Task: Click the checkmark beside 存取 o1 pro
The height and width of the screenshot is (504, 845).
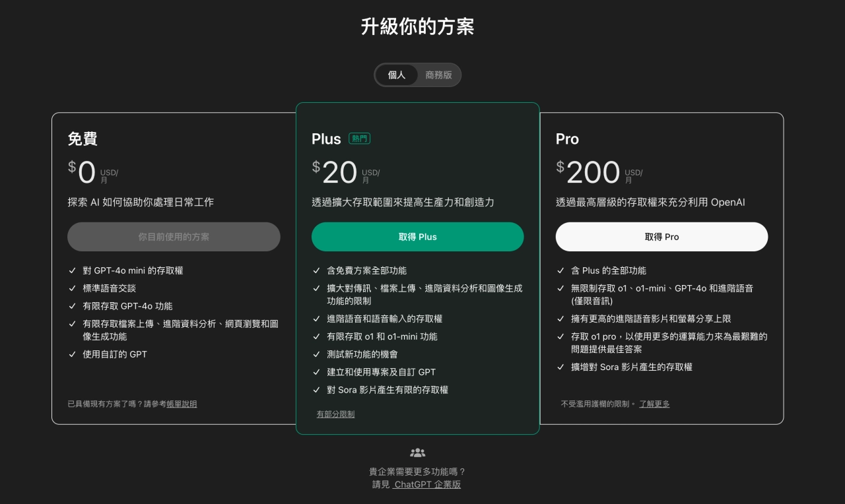Action: (x=560, y=336)
